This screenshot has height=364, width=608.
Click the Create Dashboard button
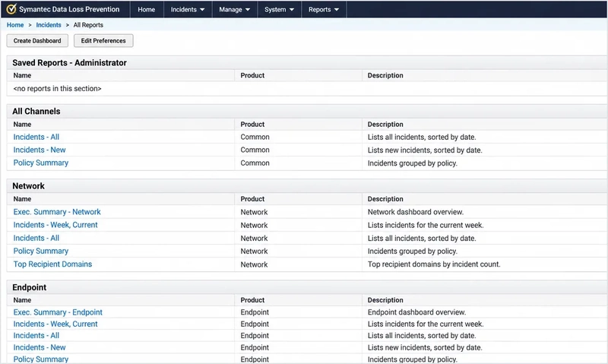(37, 41)
